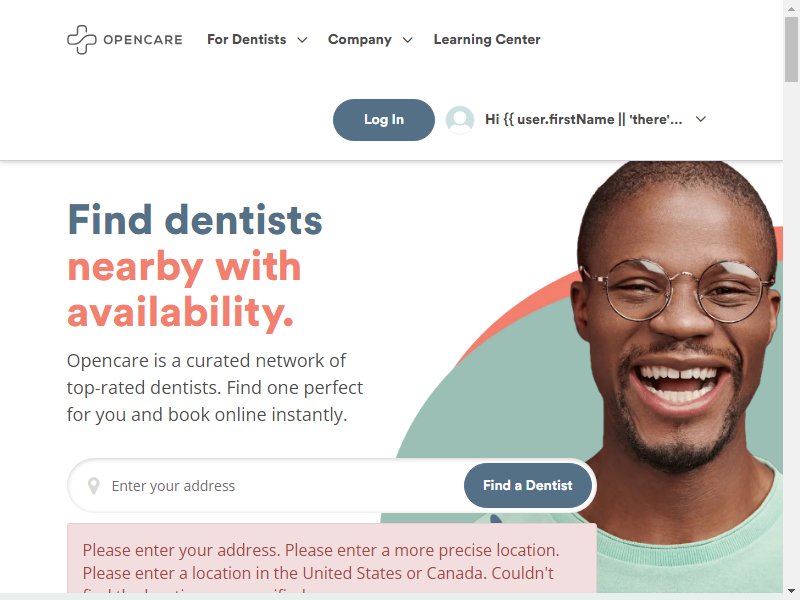
Task: Click the OPENCARE wordmark text
Action: (x=143, y=40)
